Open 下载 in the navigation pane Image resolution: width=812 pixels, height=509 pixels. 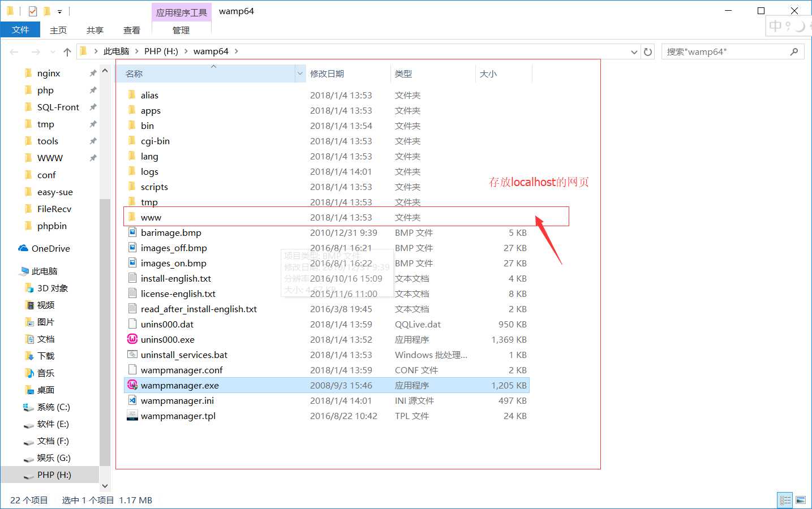[x=46, y=356]
